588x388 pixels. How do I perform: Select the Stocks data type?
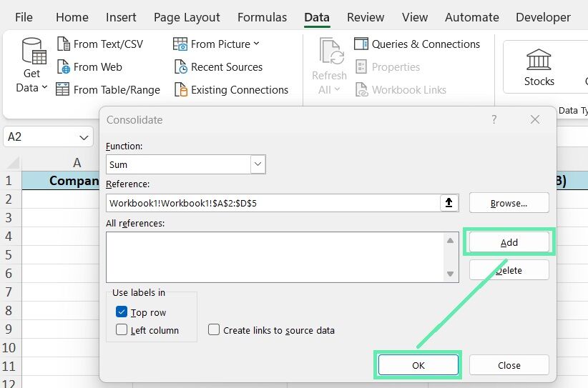pyautogui.click(x=539, y=67)
